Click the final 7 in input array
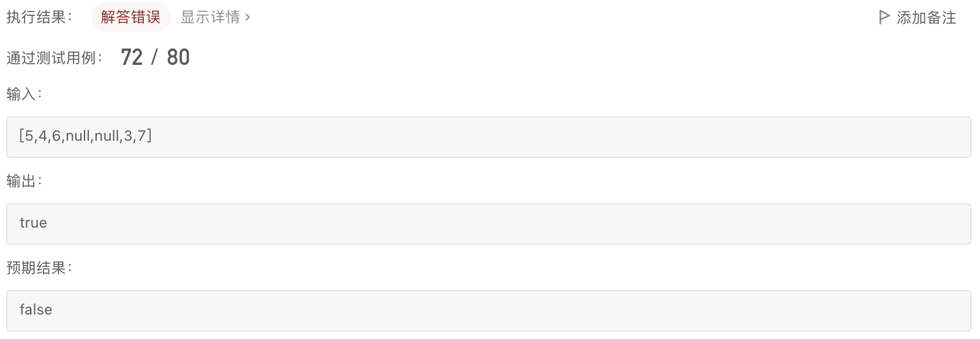 coord(141,136)
